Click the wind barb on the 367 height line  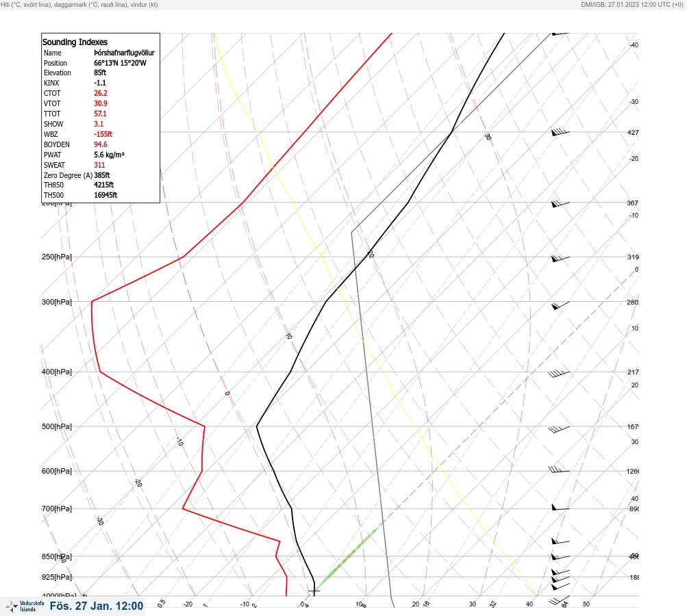(560, 203)
